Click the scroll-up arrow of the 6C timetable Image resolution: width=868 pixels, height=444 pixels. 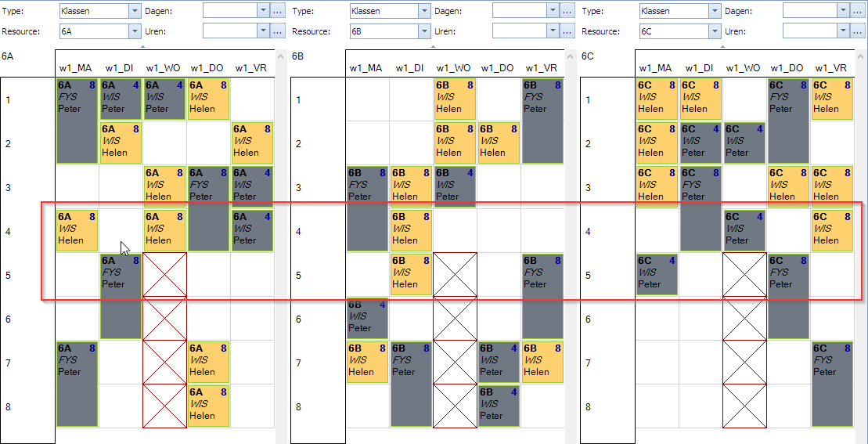coord(860,56)
